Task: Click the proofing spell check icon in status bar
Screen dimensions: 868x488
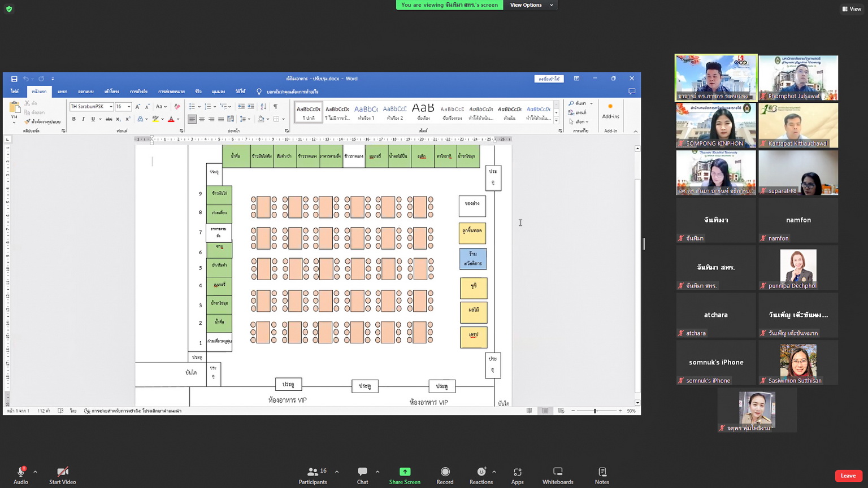Action: 60,411
